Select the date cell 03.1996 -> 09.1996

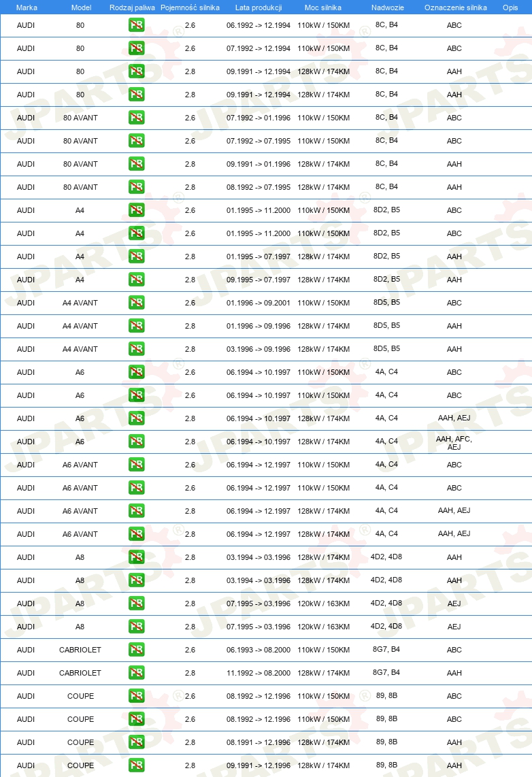point(259,349)
